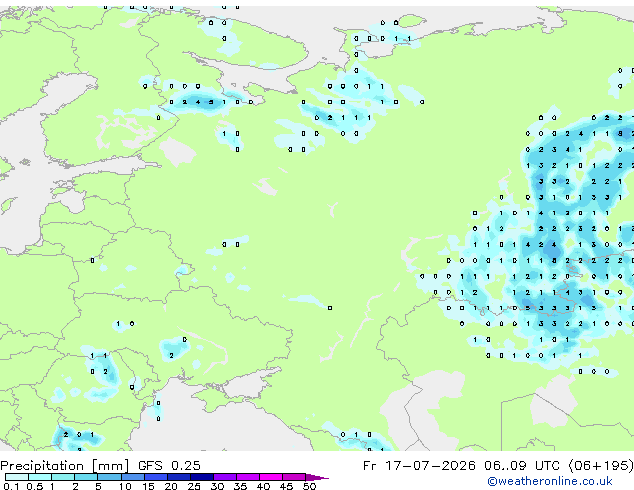Screen dimensions: 634x490
Task: Click the '15' legend scale label
Action: [148, 486]
